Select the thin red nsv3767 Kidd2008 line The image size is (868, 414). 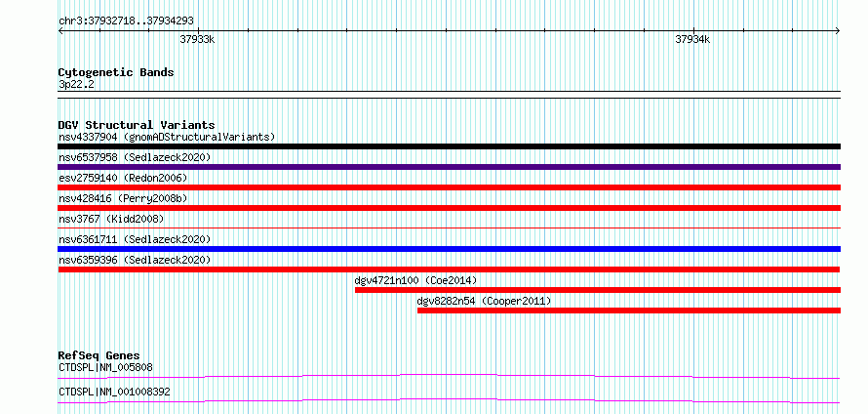point(449,228)
